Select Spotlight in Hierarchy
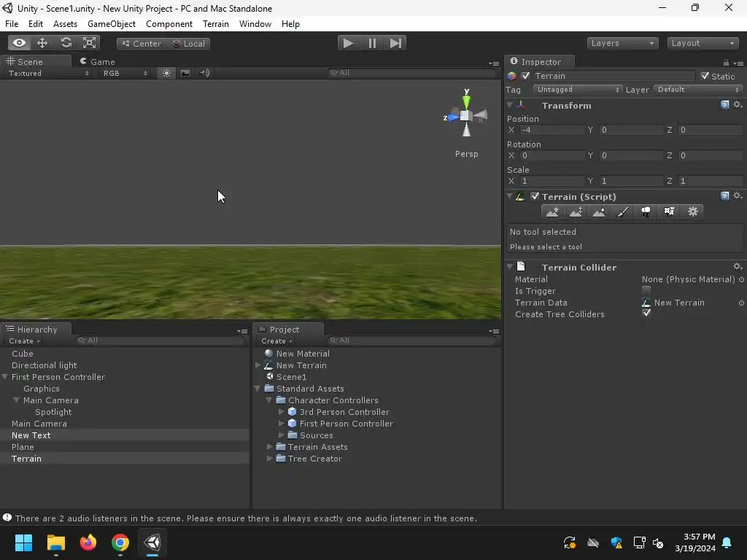This screenshot has height=560, width=747. tap(53, 412)
